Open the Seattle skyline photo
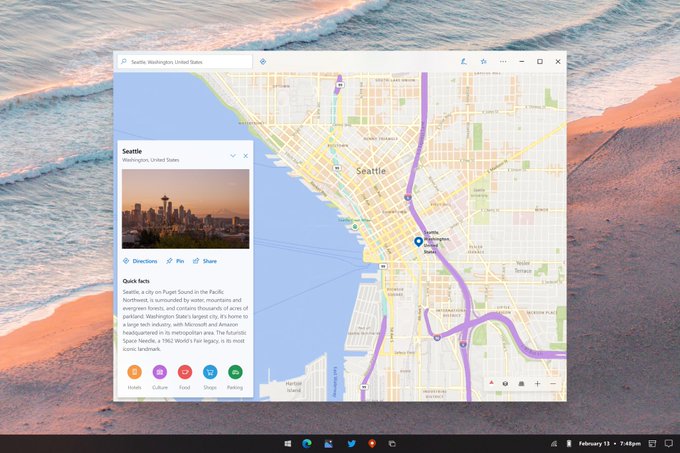680x453 pixels. pyautogui.click(x=186, y=209)
